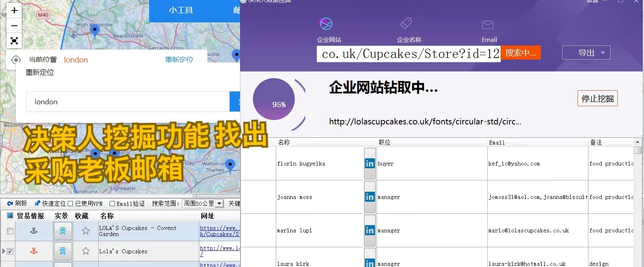Toggle select-all checkbox in 贸易情报 header

10,216
